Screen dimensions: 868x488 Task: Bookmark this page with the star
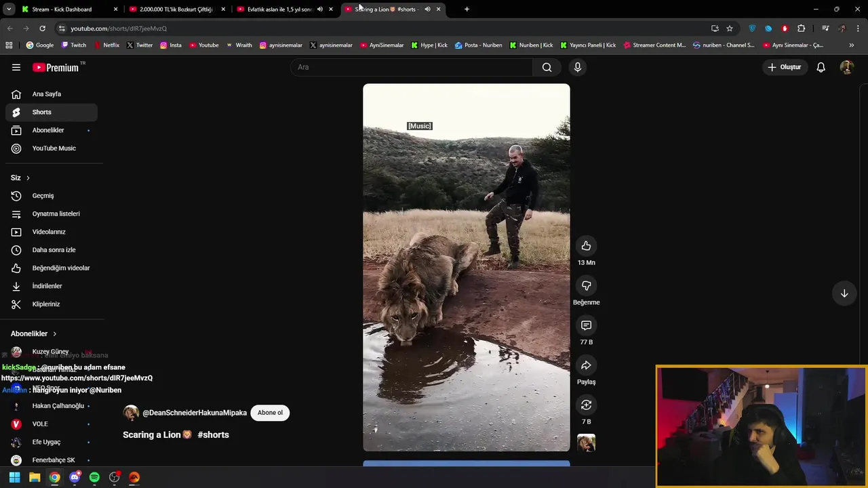point(730,28)
